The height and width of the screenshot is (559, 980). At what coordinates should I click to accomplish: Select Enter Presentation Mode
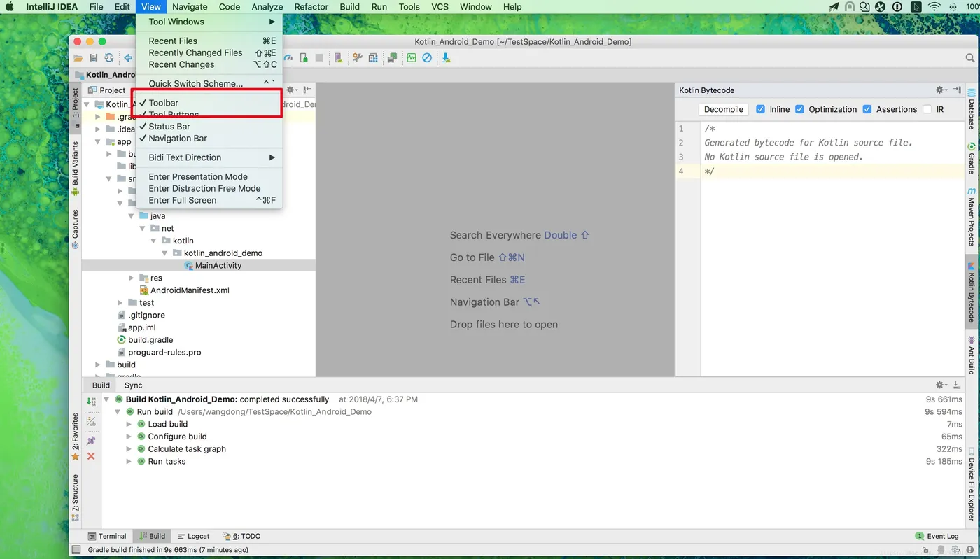[209, 177]
